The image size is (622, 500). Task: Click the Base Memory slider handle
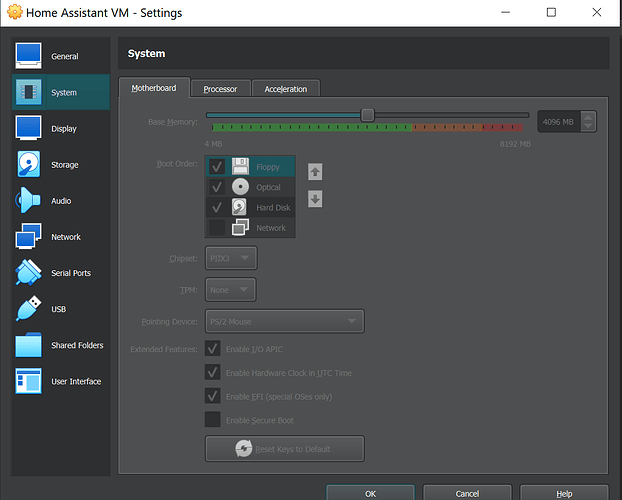(x=368, y=115)
